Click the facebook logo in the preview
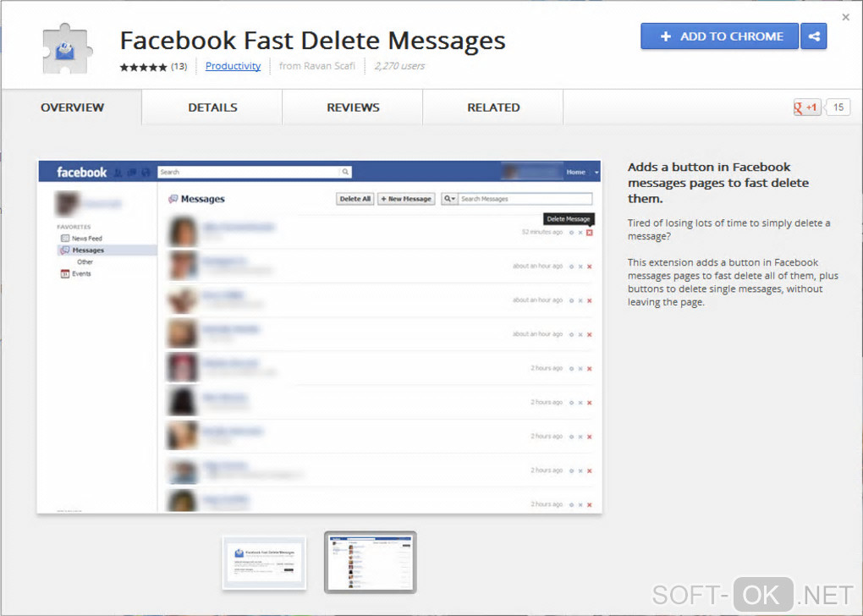Viewport: 863px width, 616px height. click(82, 173)
